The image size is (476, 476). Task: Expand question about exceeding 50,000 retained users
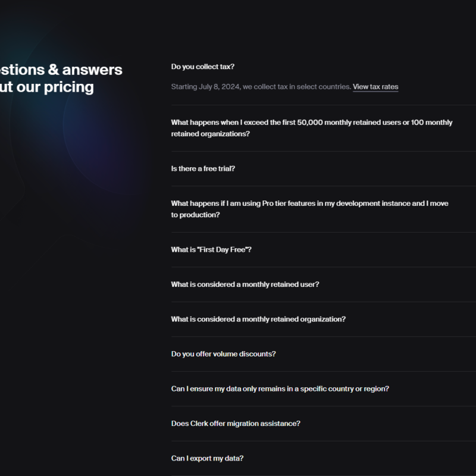[x=311, y=128]
